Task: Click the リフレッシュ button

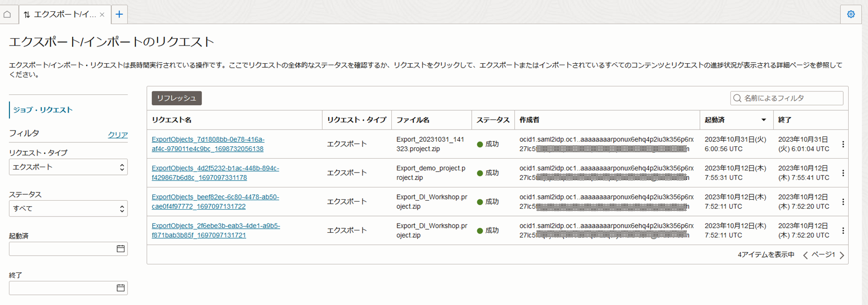Action: pyautogui.click(x=176, y=98)
